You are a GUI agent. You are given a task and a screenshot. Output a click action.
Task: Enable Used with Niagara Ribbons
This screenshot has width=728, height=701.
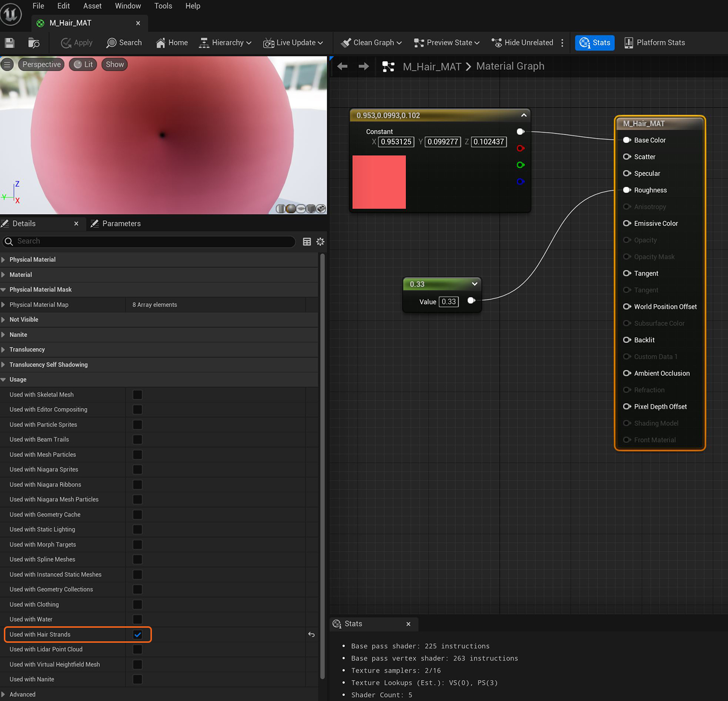(x=138, y=485)
